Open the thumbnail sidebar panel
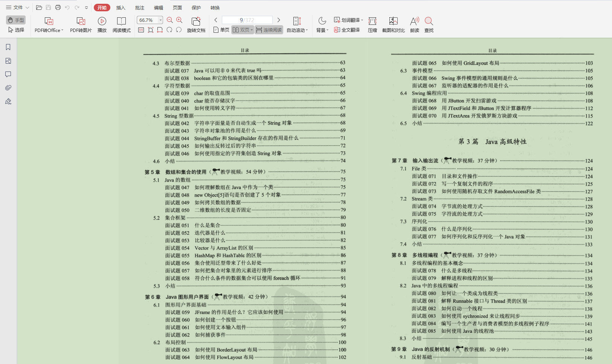The height and width of the screenshot is (364, 612). coord(8,61)
